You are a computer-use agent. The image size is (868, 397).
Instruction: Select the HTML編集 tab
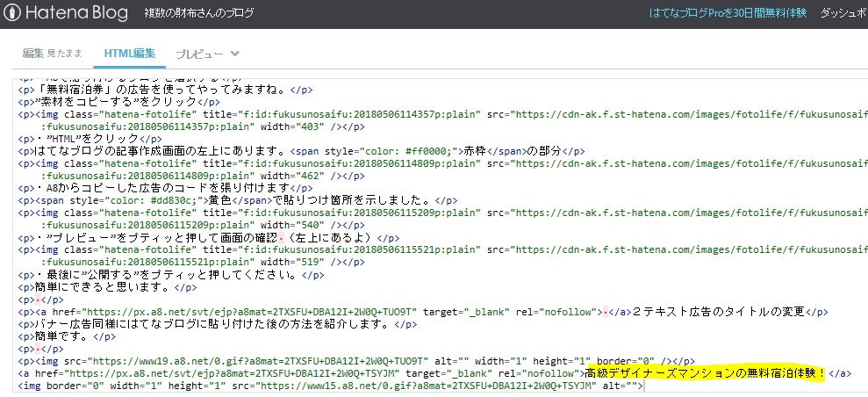(x=130, y=54)
